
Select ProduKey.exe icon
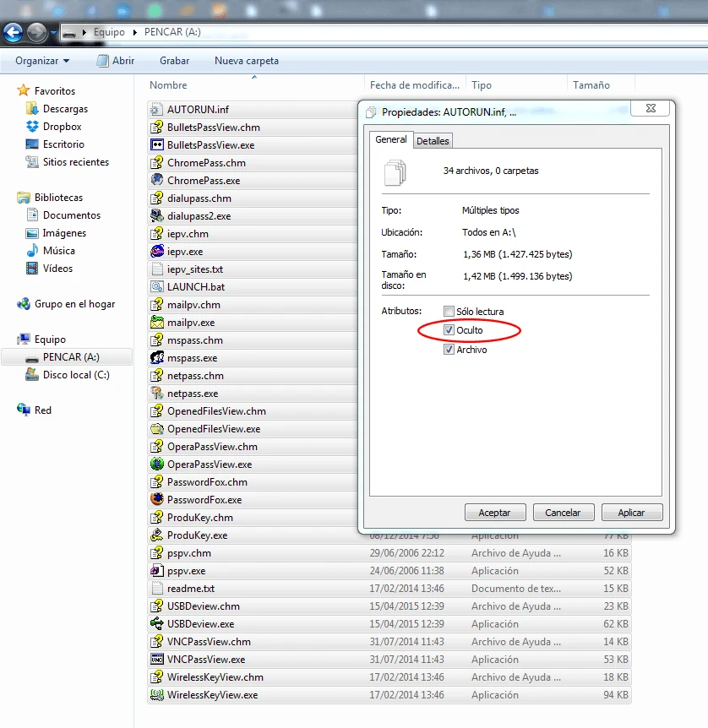(x=157, y=535)
